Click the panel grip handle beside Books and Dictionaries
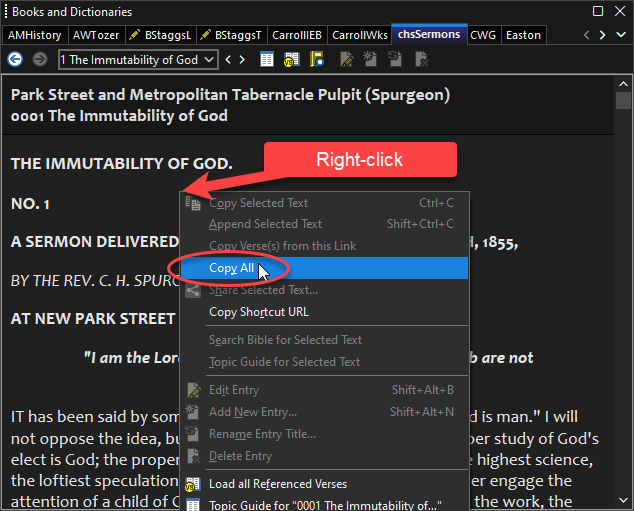 tap(6, 12)
